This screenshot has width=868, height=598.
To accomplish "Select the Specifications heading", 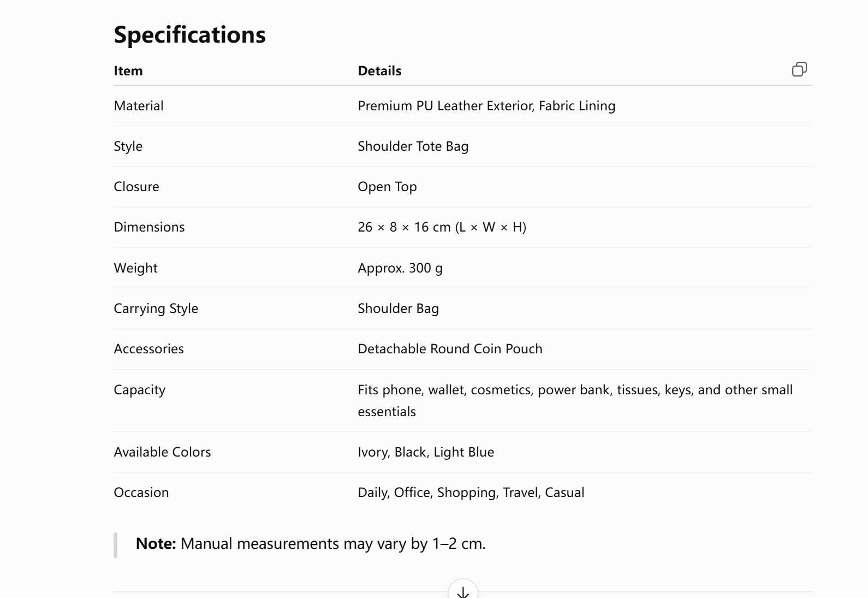I will click(x=189, y=34).
